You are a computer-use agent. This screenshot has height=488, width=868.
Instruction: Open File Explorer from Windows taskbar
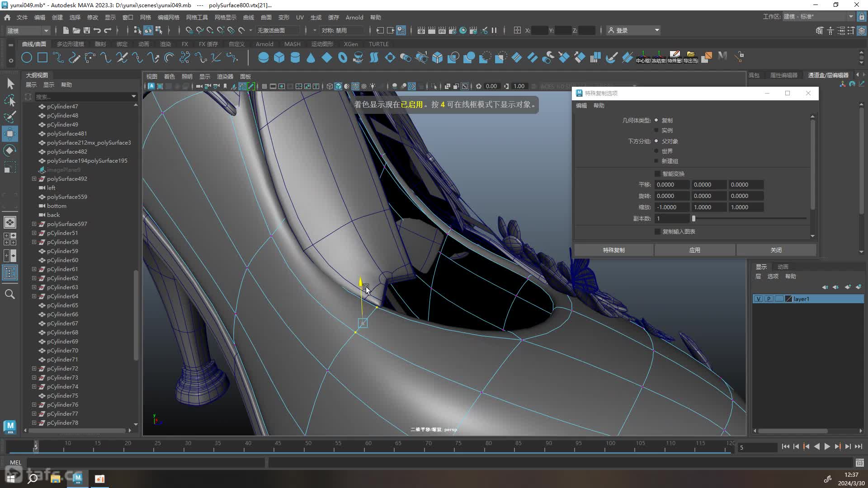coord(55,479)
